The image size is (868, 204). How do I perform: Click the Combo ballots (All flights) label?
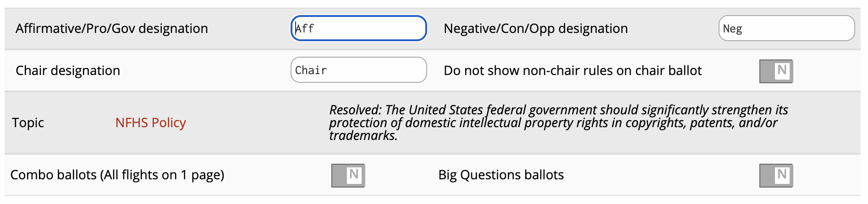coord(117,175)
